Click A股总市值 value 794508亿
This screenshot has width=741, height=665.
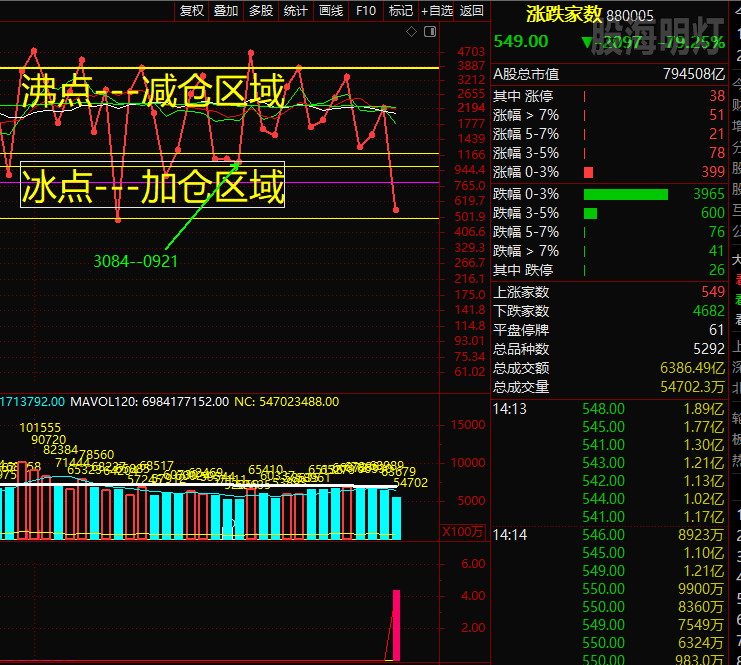tap(694, 74)
